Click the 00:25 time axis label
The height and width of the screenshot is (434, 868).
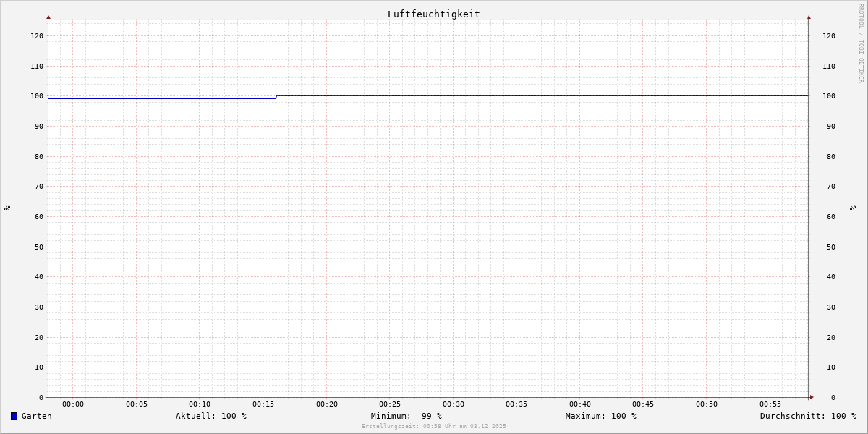coord(390,404)
